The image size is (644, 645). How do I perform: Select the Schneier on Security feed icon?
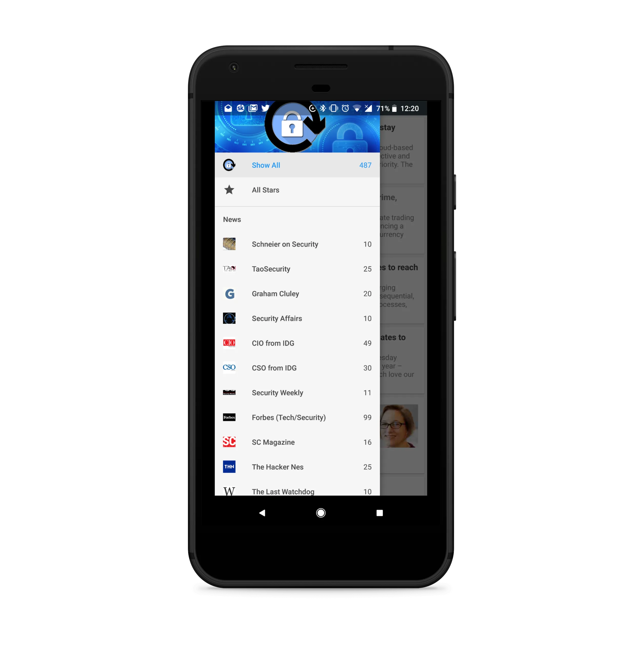[x=229, y=243]
